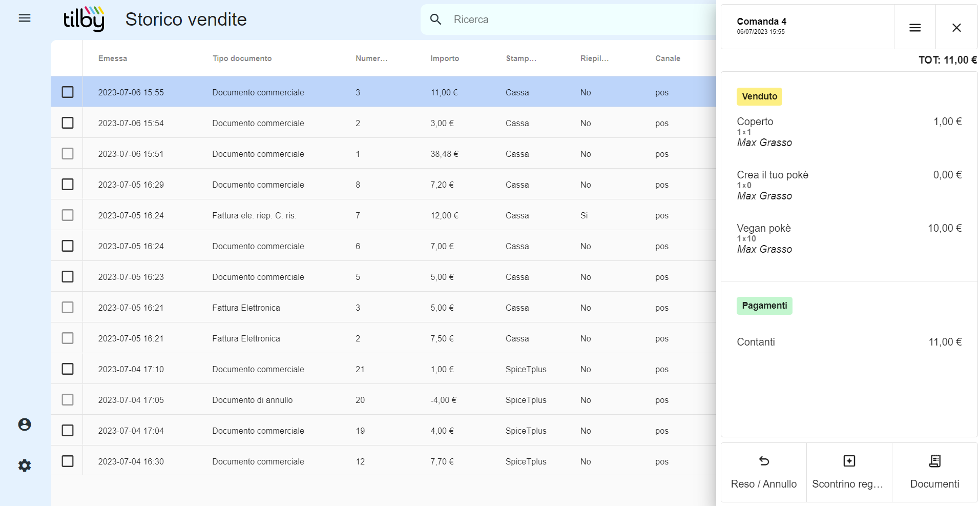Sort by the Tipo documento column header
Screen dimensions: 980x506
pos(242,58)
